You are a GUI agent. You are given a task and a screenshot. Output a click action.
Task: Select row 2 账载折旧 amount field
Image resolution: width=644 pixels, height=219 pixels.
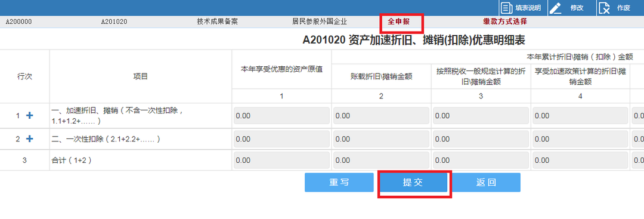coord(382,139)
